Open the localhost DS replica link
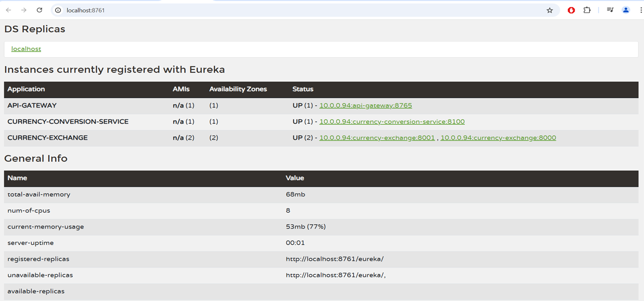This screenshot has height=301, width=644. click(x=26, y=49)
